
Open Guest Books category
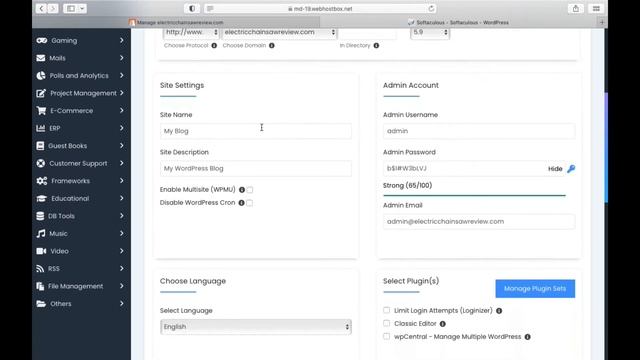point(80,146)
